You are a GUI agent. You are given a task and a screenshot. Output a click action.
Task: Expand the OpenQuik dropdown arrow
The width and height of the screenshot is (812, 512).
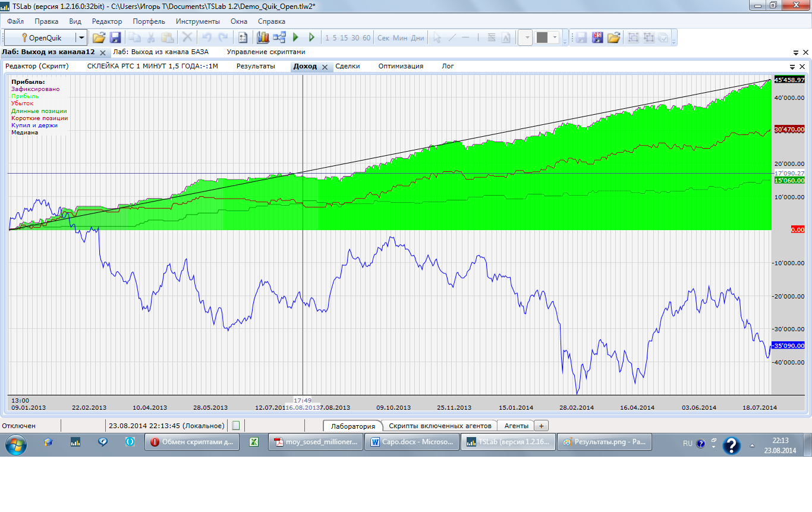point(81,37)
